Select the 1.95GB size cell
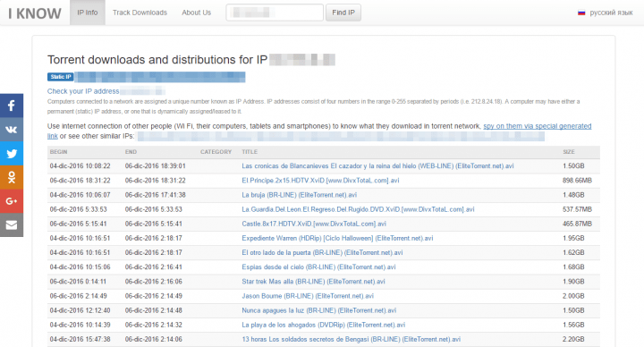644x347 pixels. coord(573,238)
